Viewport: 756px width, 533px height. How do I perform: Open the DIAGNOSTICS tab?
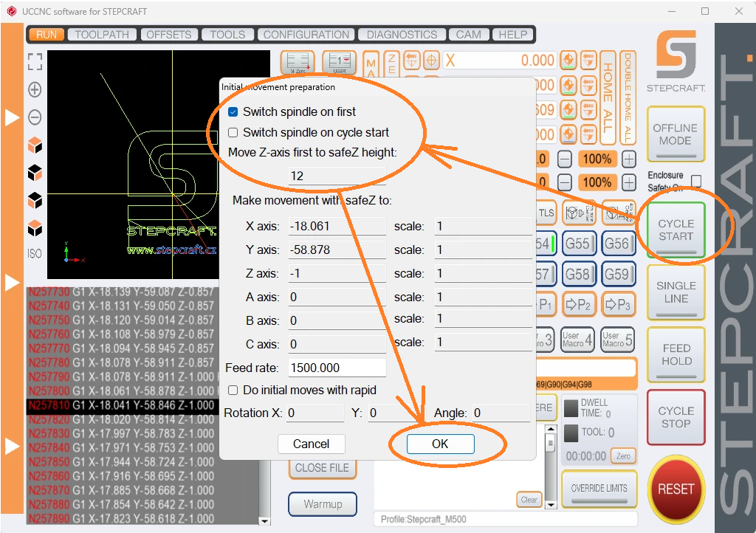tap(402, 35)
